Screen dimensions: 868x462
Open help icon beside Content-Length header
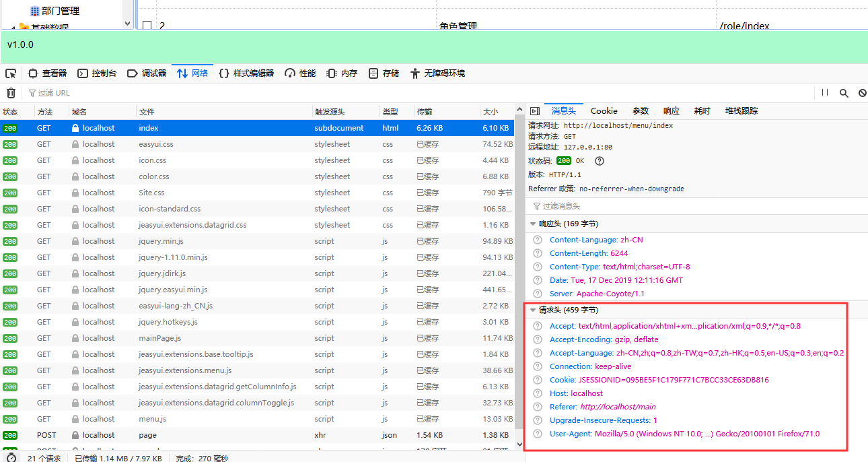tap(537, 253)
